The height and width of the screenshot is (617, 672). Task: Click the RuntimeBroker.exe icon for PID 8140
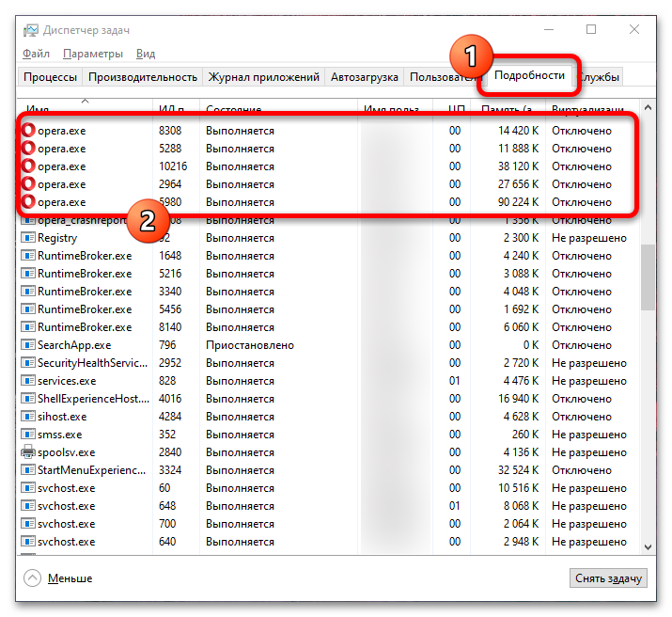[x=28, y=327]
